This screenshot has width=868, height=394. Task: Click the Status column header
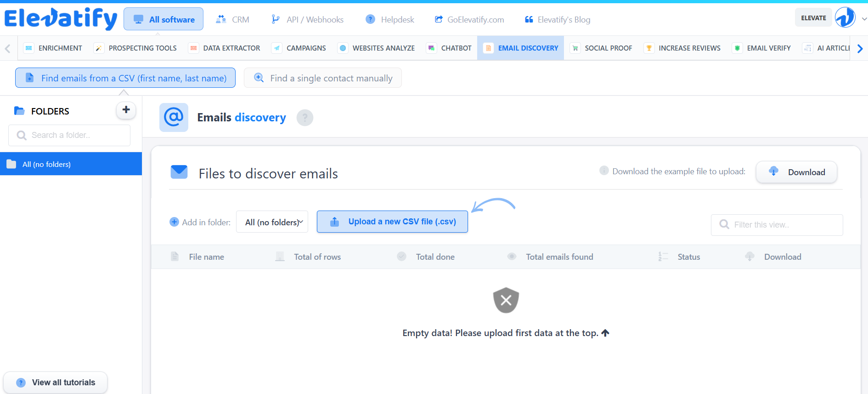click(x=689, y=257)
